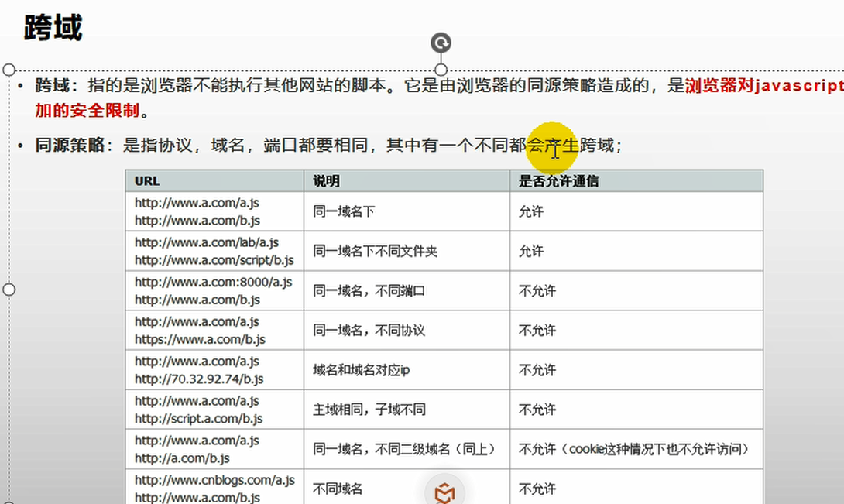844x504 pixels.
Task: Click the http://www.cnblogs.com/a.js URL text
Action: (x=214, y=480)
